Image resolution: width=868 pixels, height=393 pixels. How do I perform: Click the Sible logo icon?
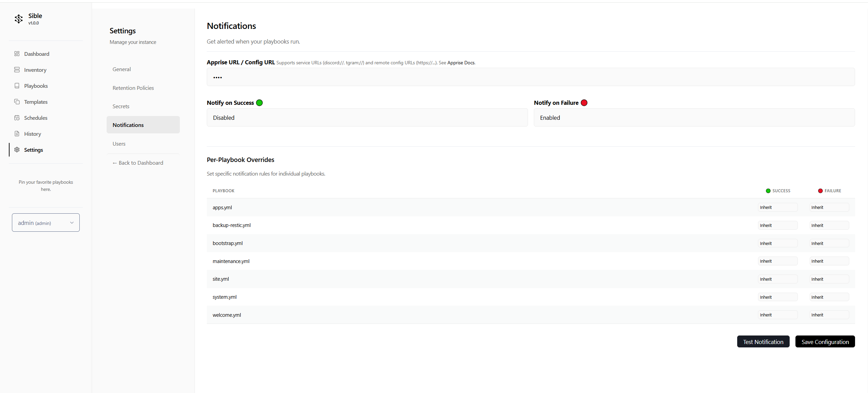click(x=19, y=19)
